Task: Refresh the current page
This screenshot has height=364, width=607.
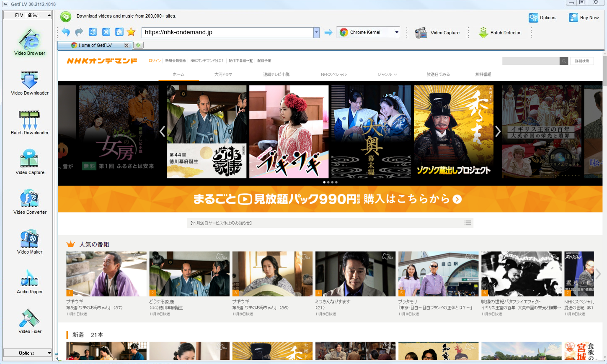Action: [93, 32]
